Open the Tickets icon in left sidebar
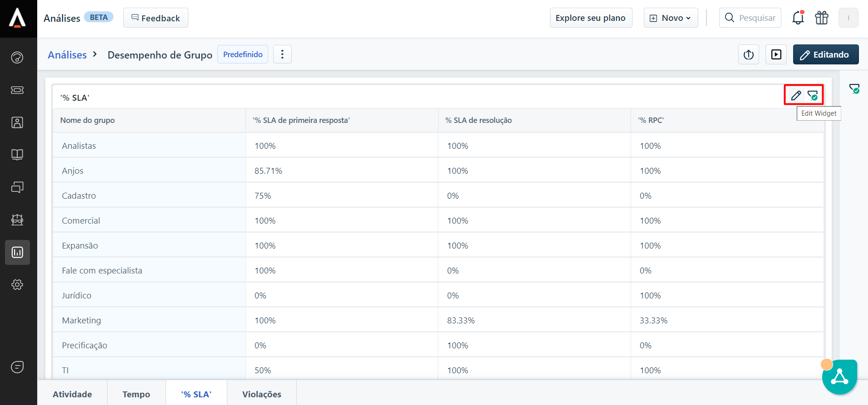 point(17,90)
